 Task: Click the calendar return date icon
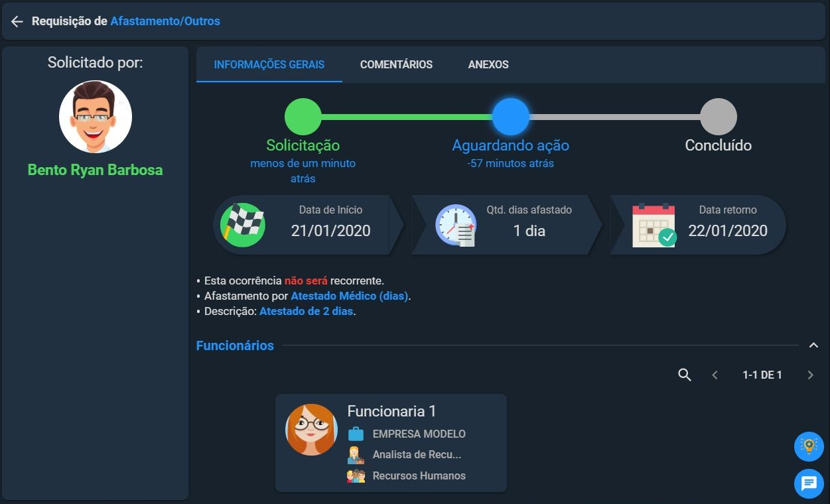click(654, 225)
